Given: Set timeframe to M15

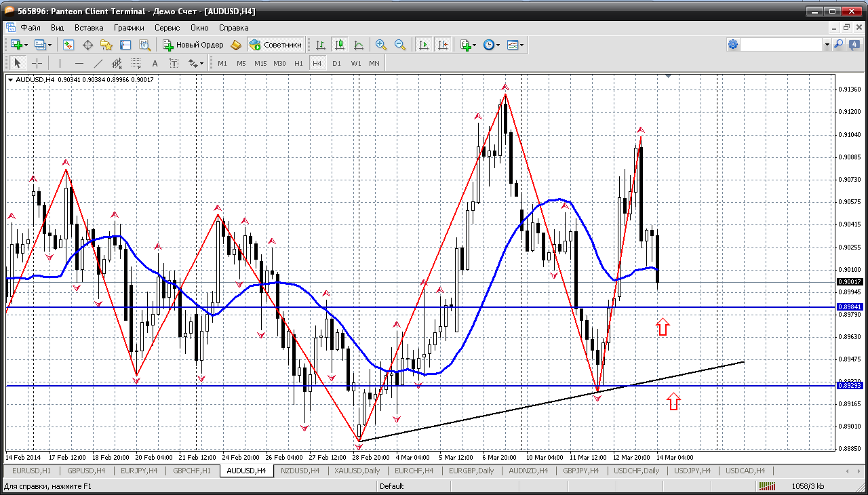Looking at the screenshot, I should click(x=260, y=63).
